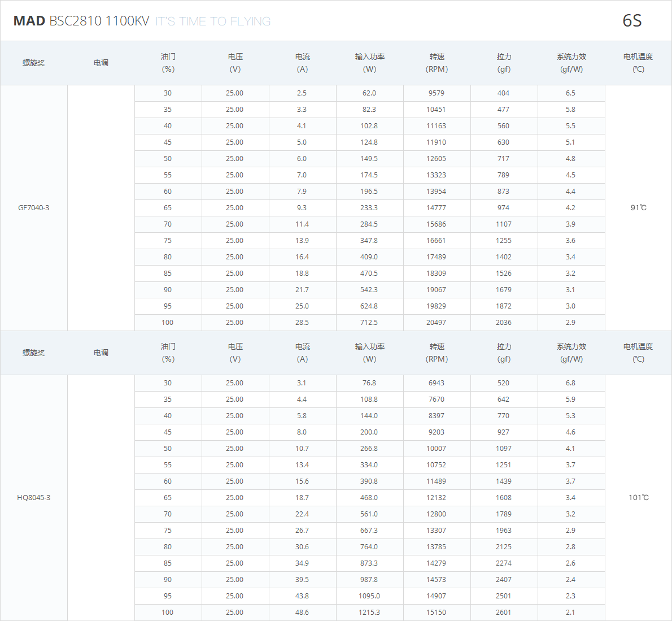
Task: Click the 667.3 input power cell
Action: pyautogui.click(x=369, y=531)
